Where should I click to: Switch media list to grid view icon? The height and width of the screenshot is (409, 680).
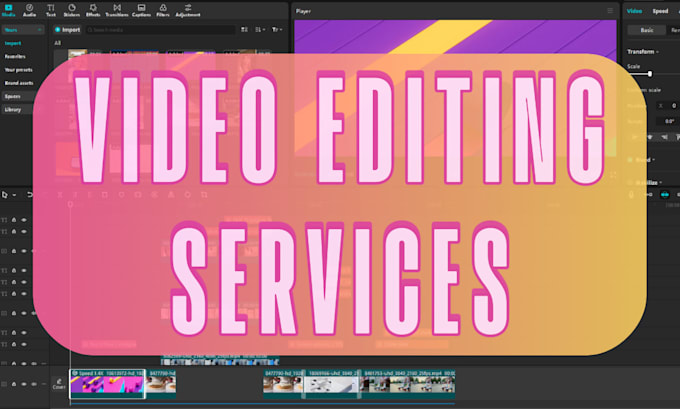tap(245, 29)
